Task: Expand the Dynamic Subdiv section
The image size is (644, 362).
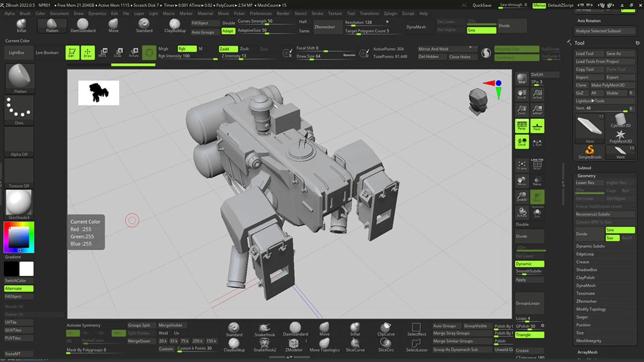Action: pyautogui.click(x=590, y=246)
